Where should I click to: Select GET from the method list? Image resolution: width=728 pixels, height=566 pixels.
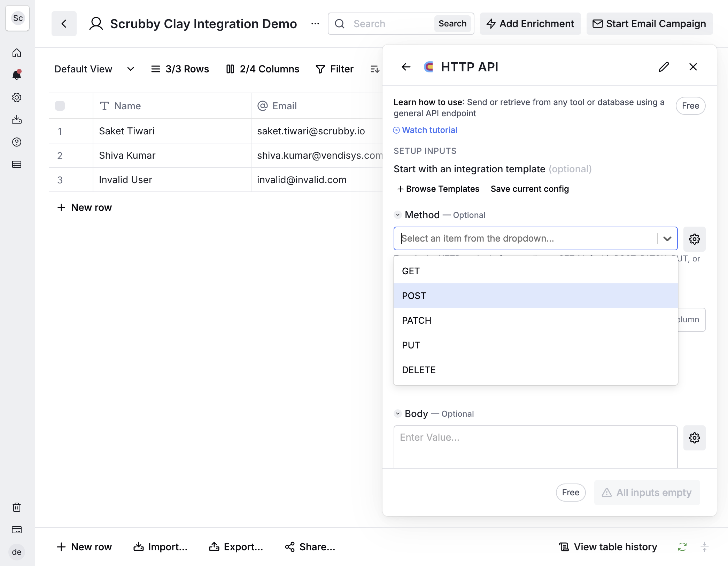[x=536, y=271]
